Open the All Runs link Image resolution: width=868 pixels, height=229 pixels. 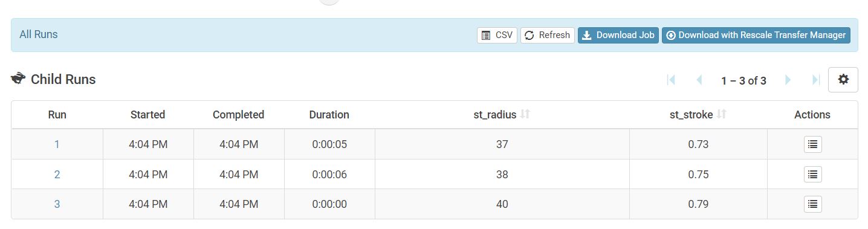[x=39, y=34]
